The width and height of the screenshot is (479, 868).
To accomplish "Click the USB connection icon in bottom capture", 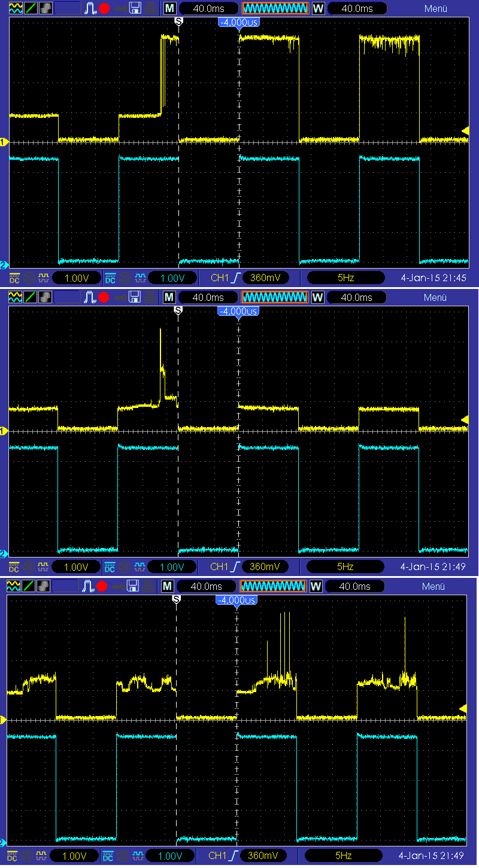I will tap(118, 586).
